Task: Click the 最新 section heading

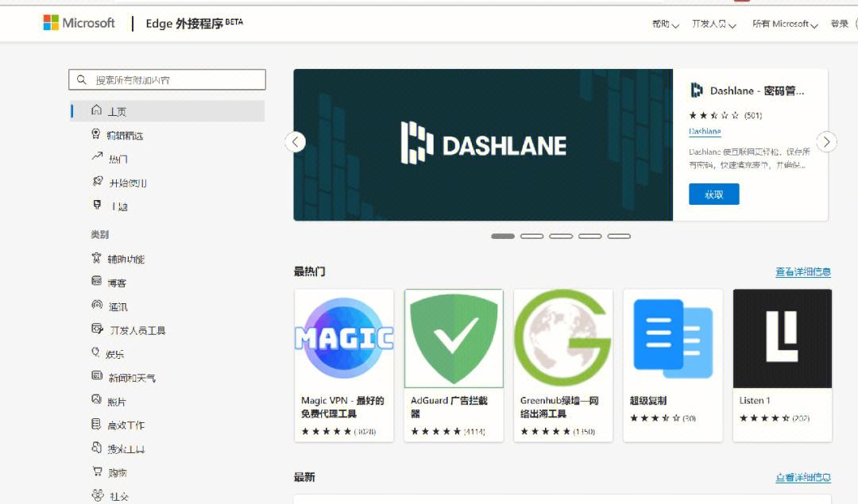Action: 304,477
